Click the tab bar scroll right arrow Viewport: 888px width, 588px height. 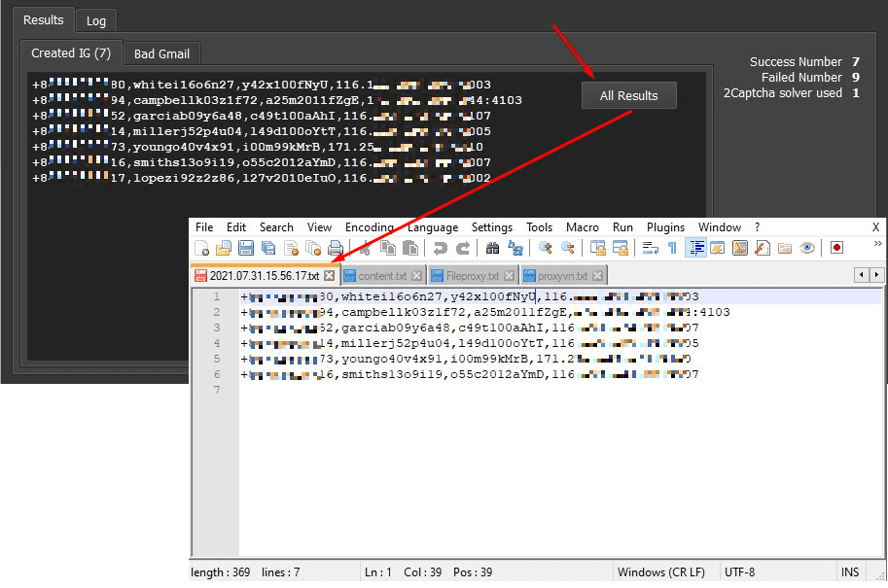click(876, 275)
